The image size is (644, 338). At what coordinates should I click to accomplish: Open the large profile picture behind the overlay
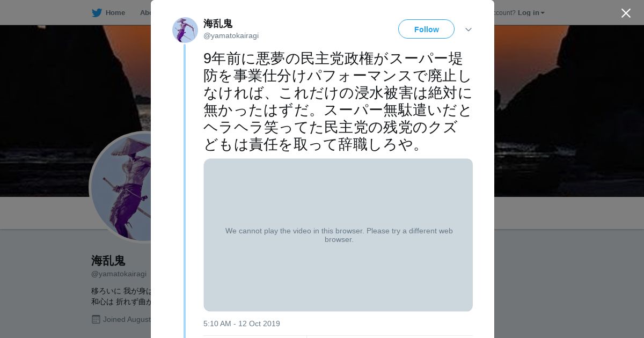[x=121, y=188]
